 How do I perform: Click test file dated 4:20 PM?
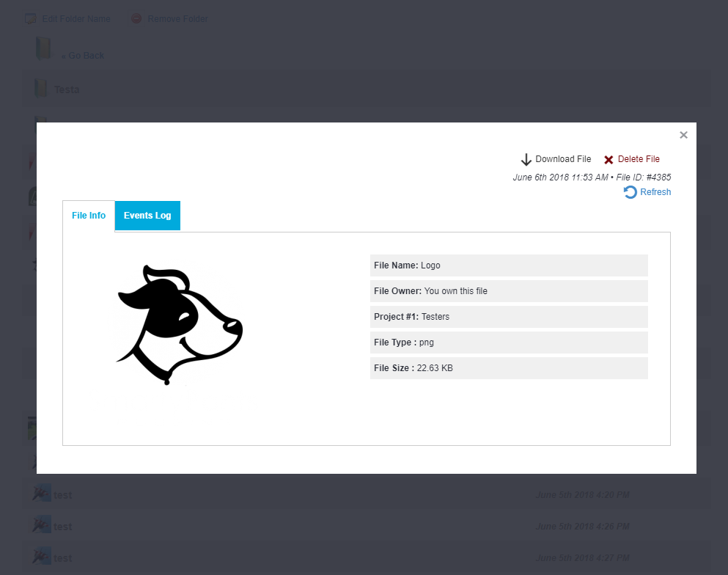pos(62,495)
